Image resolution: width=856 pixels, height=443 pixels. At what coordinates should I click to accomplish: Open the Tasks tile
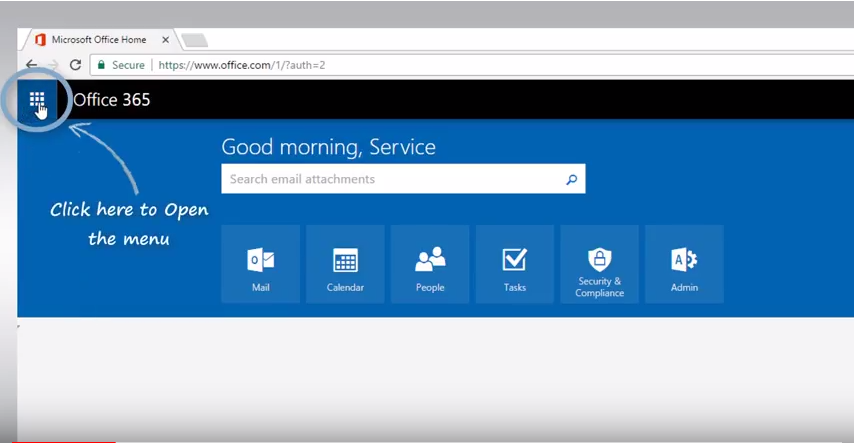pyautogui.click(x=515, y=264)
